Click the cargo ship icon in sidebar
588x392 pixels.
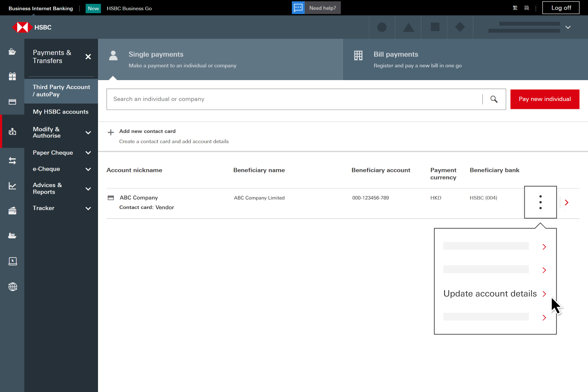coord(12,236)
